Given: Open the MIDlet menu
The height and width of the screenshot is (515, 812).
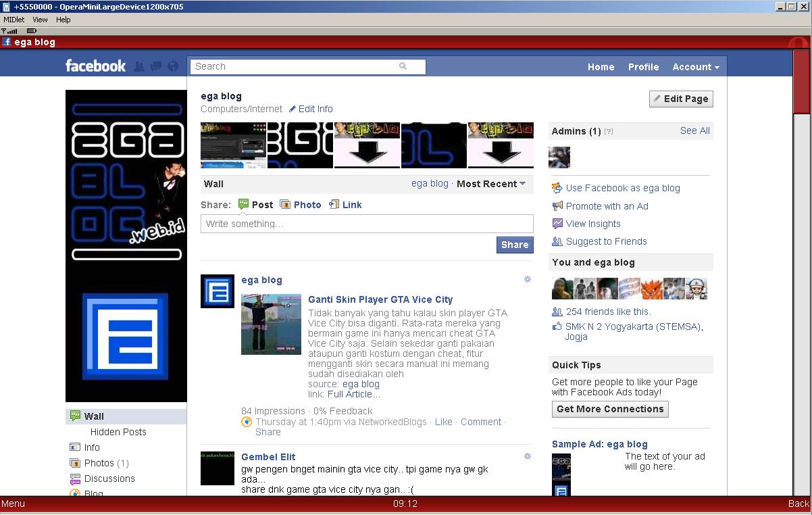Looking at the screenshot, I should click(x=14, y=20).
